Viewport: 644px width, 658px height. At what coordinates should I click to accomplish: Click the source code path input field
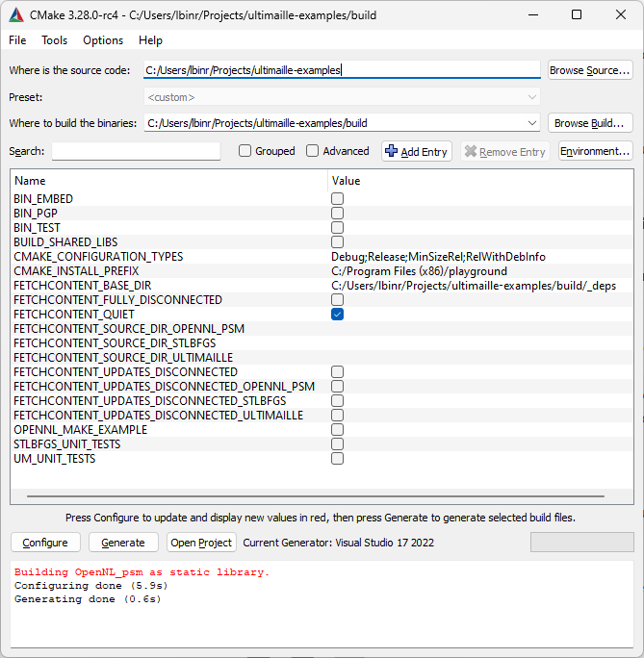[342, 69]
